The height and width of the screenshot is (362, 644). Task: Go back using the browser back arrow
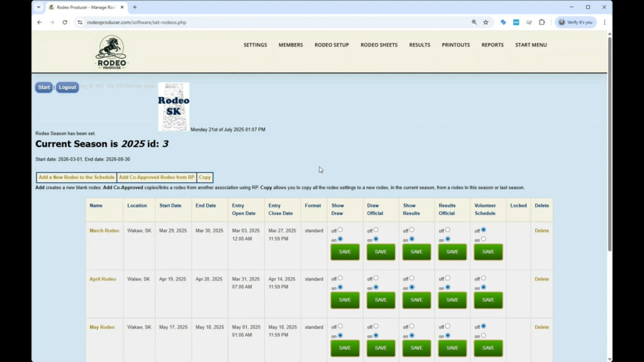click(x=40, y=22)
